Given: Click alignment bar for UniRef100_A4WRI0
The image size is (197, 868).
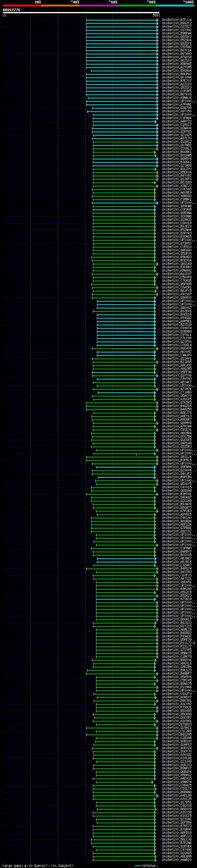Looking at the screenshot, I should point(125,859).
